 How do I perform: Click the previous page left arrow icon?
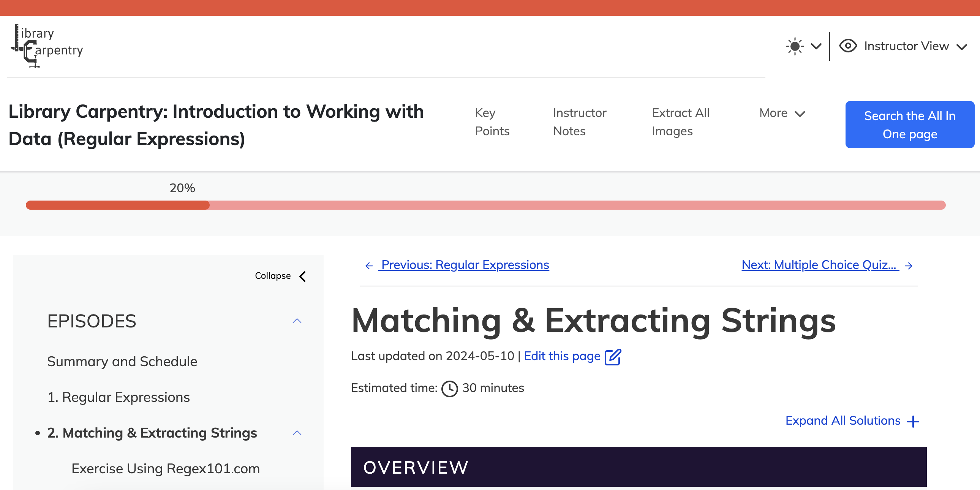369,266
